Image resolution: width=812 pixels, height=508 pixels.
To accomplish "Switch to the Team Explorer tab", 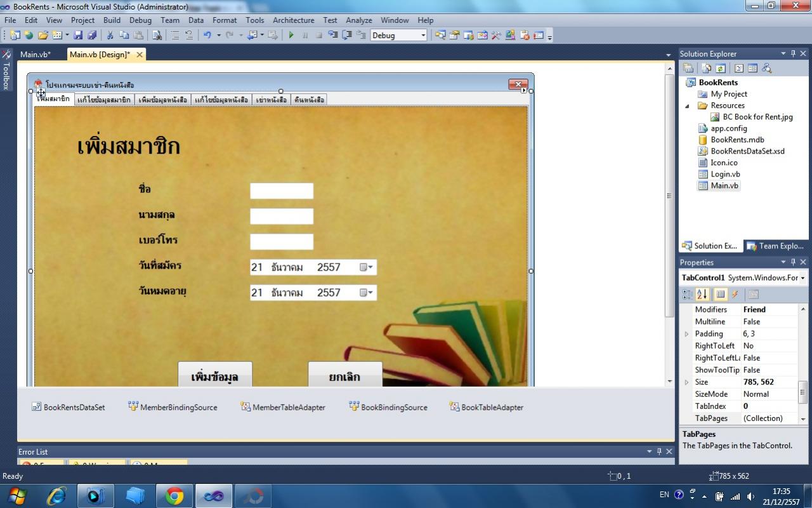I will (x=775, y=246).
